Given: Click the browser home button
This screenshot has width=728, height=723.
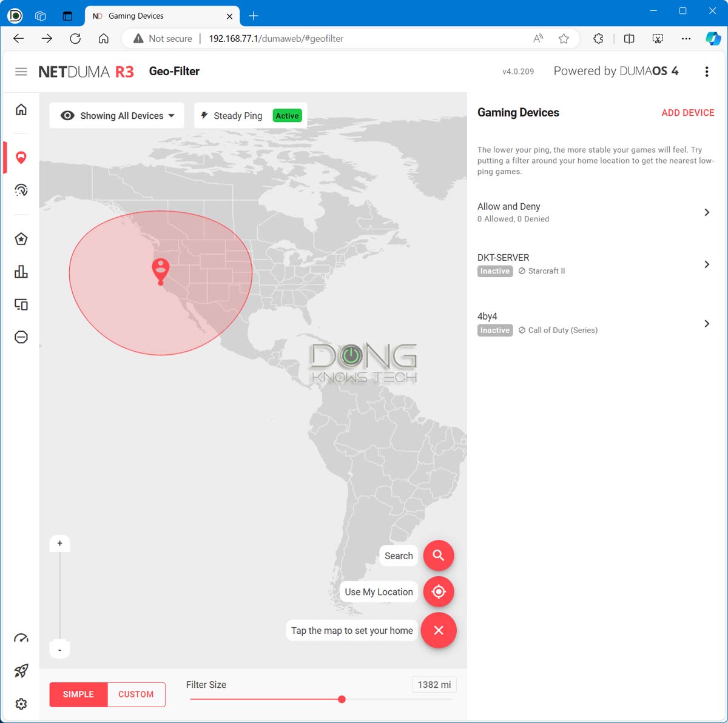Looking at the screenshot, I should 104,38.
